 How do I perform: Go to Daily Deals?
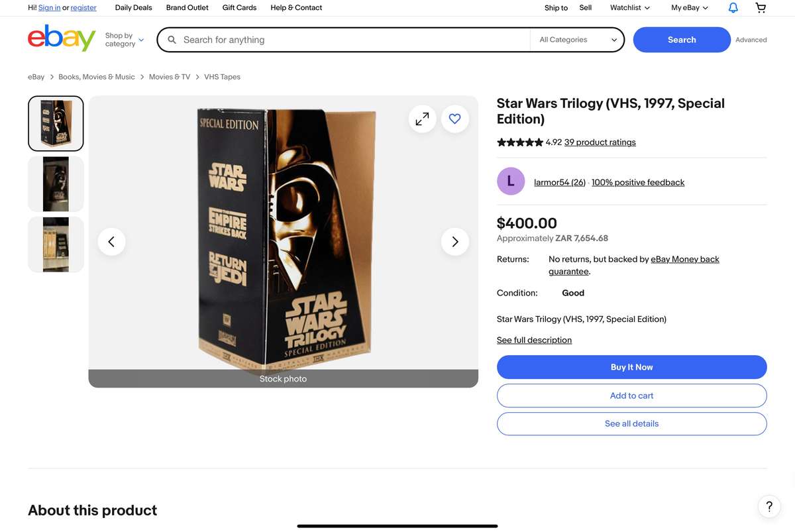(132, 7)
